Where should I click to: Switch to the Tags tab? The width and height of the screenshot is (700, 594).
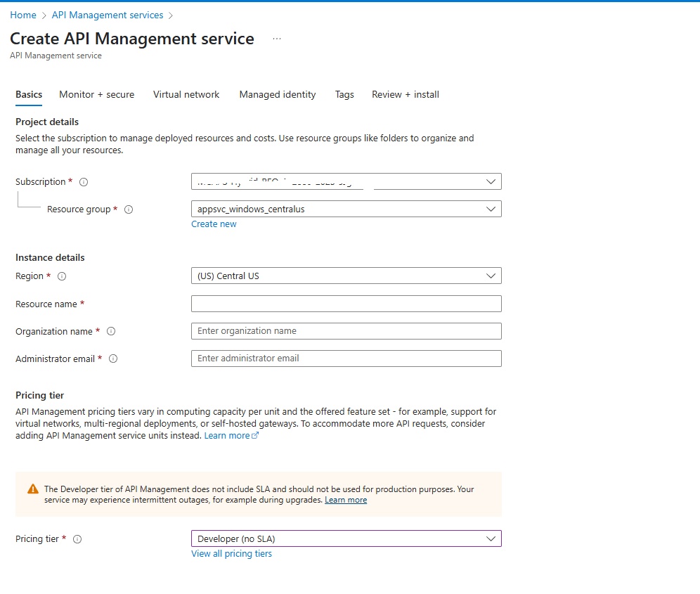pos(344,95)
